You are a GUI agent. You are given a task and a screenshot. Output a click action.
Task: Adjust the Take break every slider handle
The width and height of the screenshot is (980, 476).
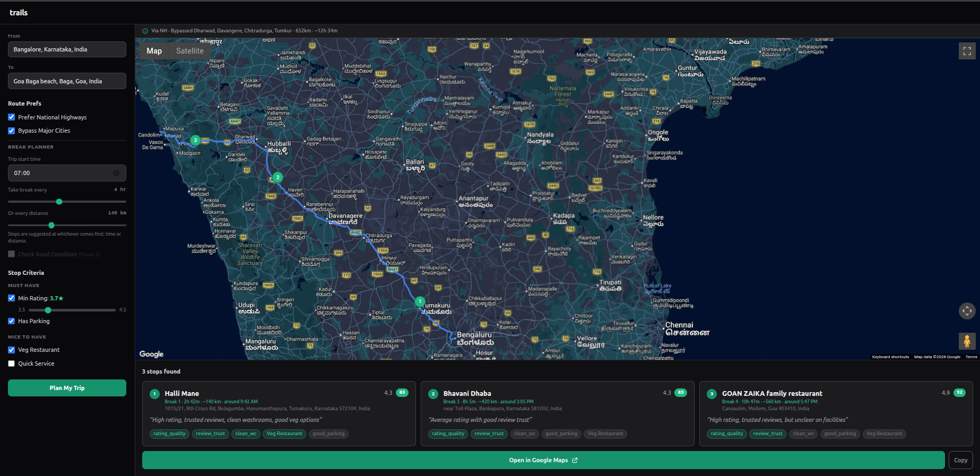(x=59, y=202)
